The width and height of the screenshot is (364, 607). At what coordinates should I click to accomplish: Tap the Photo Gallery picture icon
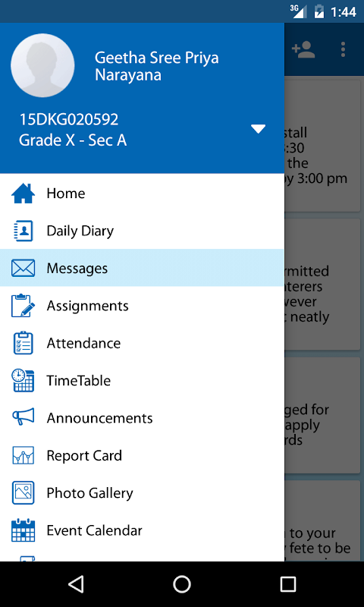24,492
